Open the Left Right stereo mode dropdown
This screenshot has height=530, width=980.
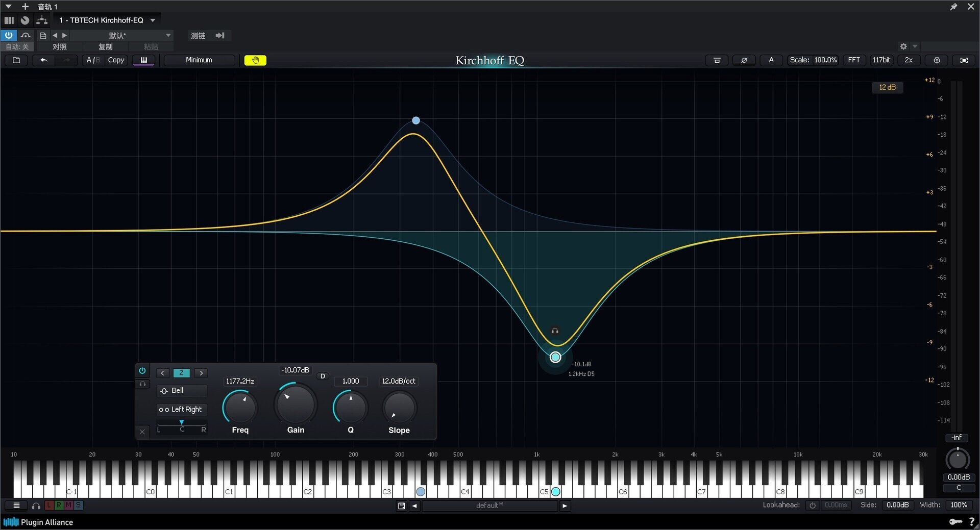pos(182,410)
